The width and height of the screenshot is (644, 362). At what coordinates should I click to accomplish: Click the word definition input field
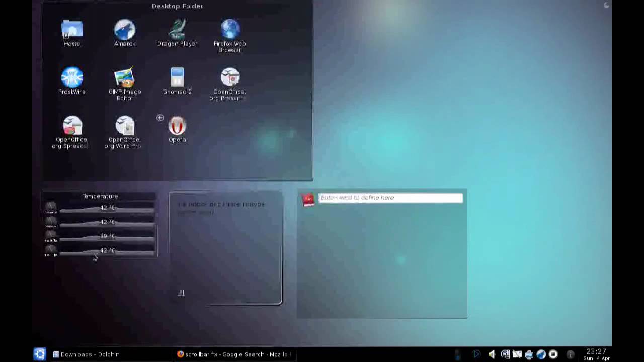(390, 198)
